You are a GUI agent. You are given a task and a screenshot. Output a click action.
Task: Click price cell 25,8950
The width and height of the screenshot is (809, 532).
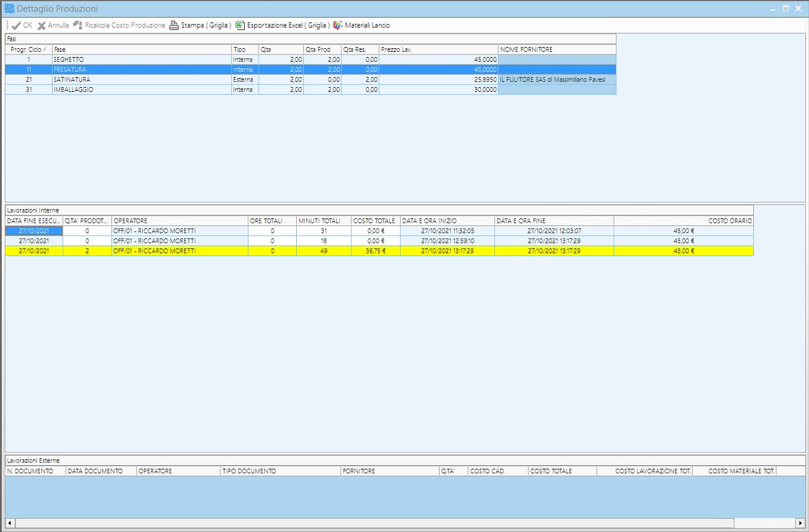tap(438, 79)
